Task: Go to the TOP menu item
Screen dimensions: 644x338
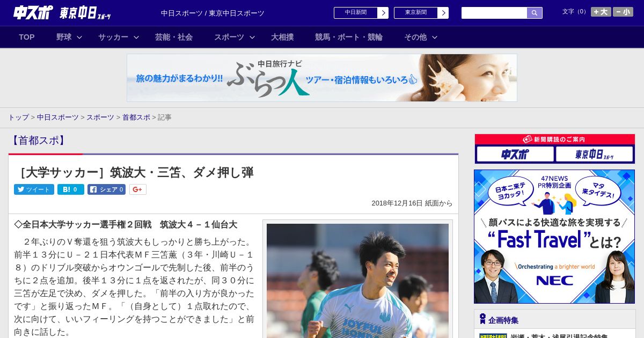Action: tap(27, 37)
